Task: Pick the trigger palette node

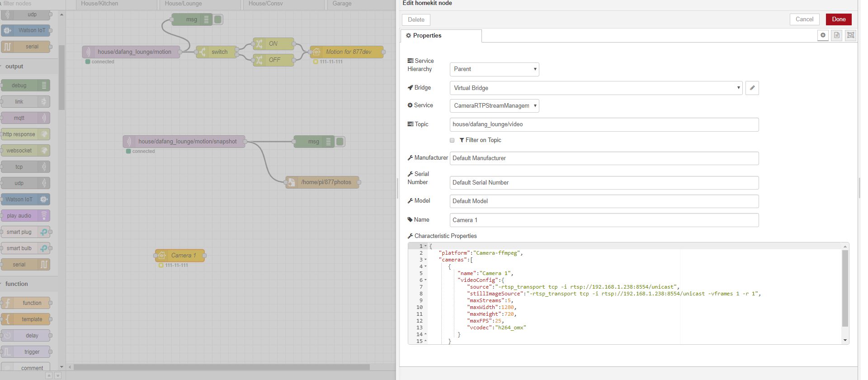Action: [x=25, y=352]
